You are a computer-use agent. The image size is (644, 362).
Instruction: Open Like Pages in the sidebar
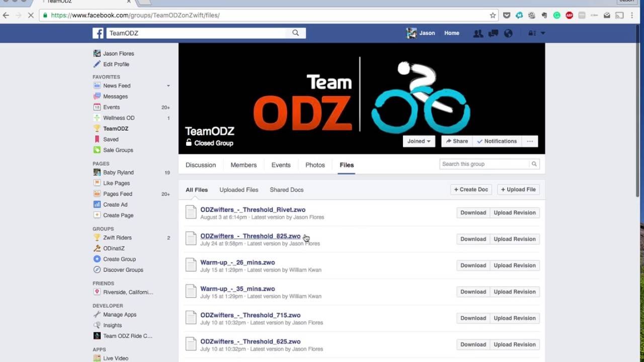click(x=112, y=183)
